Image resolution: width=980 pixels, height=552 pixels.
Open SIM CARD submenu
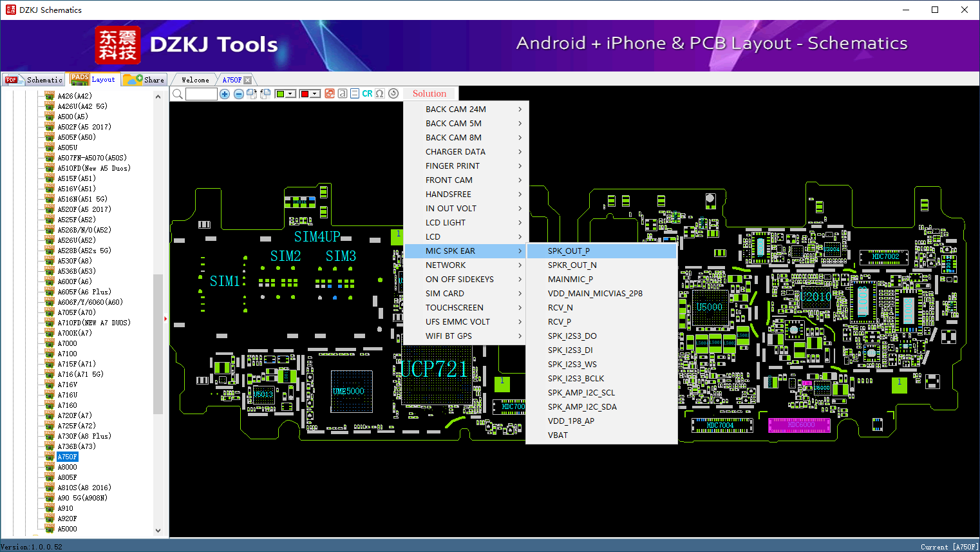pos(467,294)
